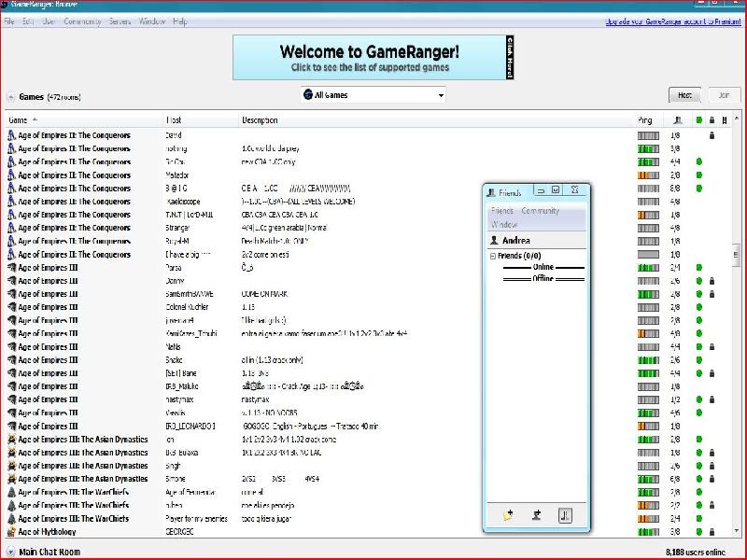Open the Community menu in Friends window
Image resolution: width=747 pixels, height=560 pixels.
pyautogui.click(x=541, y=211)
